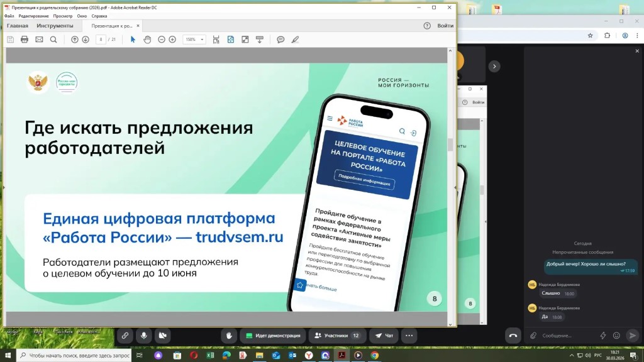Fit one full page icon
Screen dimensions: 644x362
230,40
